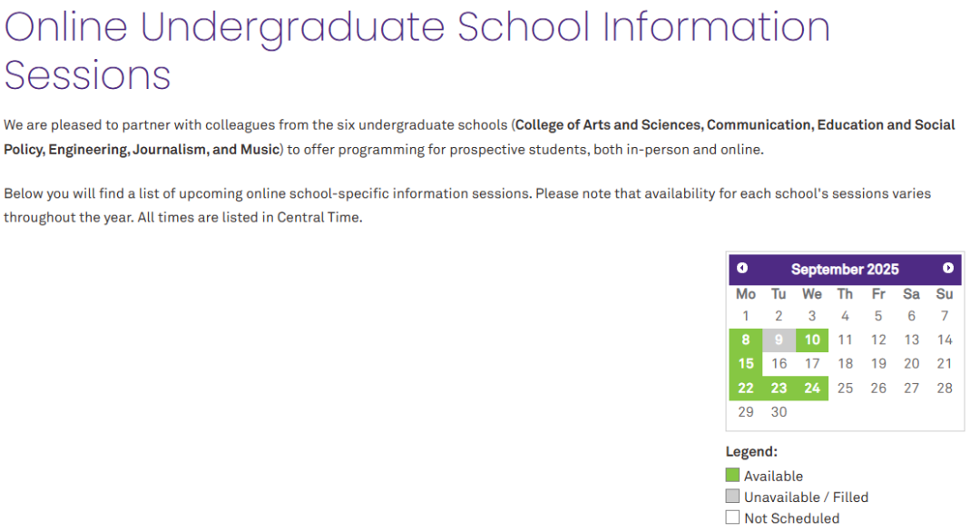Screen dimensions: 980x532
Task: Click the Su weekday column header
Action: [x=945, y=294]
